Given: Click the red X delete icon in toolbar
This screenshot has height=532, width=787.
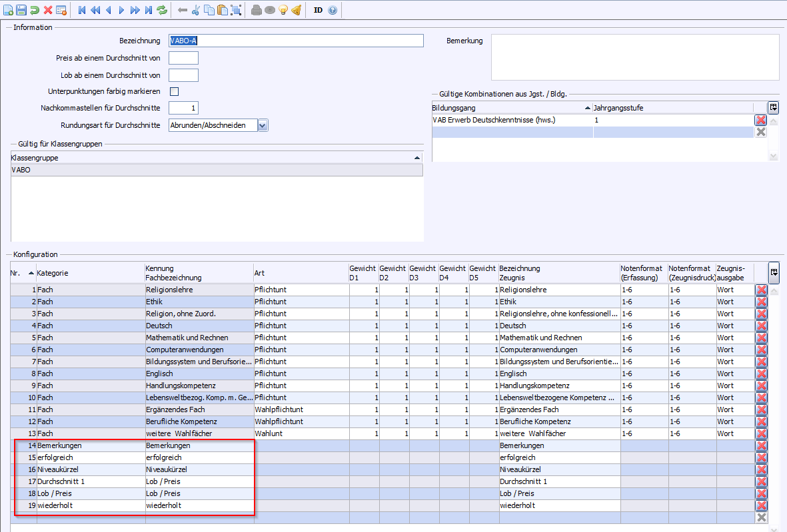Looking at the screenshot, I should pos(48,10).
